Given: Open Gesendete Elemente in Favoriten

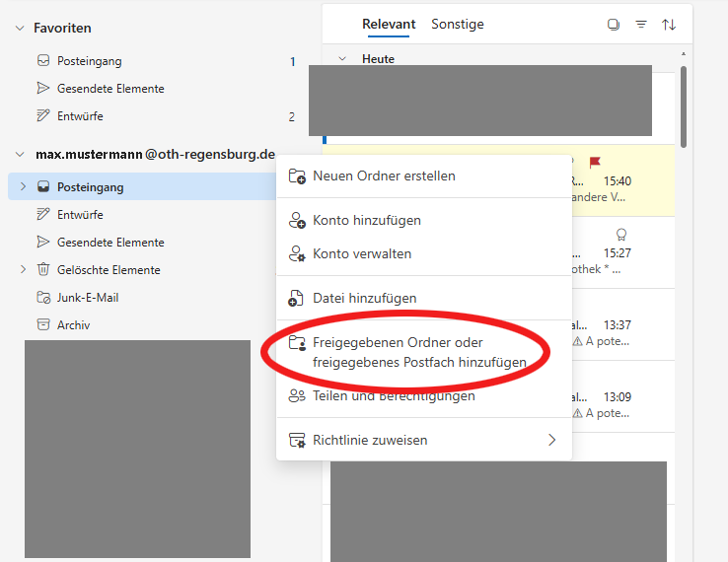Looking at the screenshot, I should coord(109,89).
